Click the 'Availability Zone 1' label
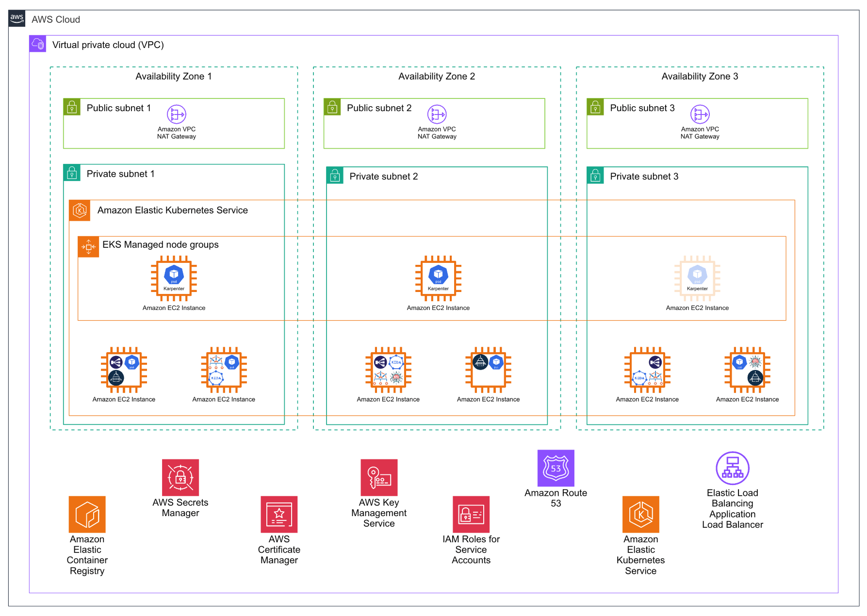Viewport: 867px width, 616px height. click(x=174, y=76)
